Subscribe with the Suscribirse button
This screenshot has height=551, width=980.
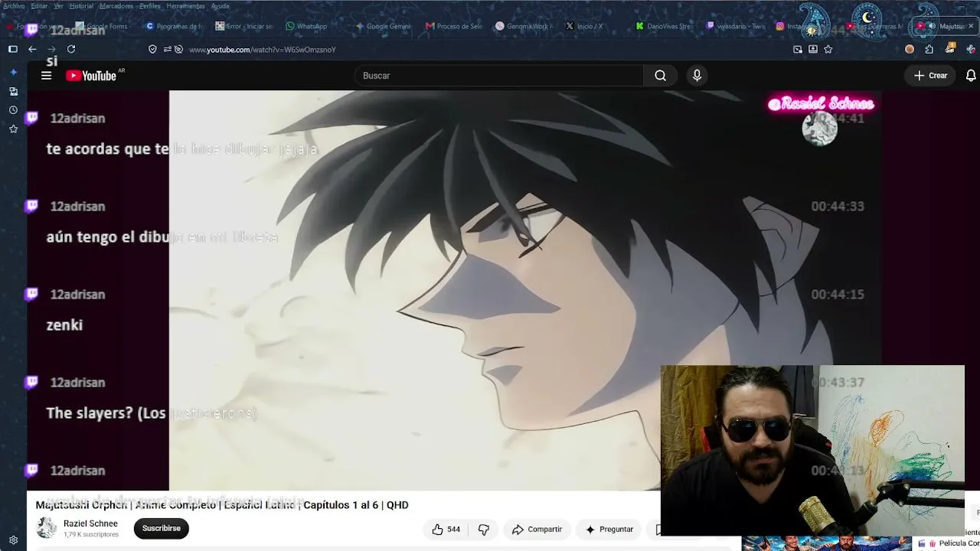(161, 528)
